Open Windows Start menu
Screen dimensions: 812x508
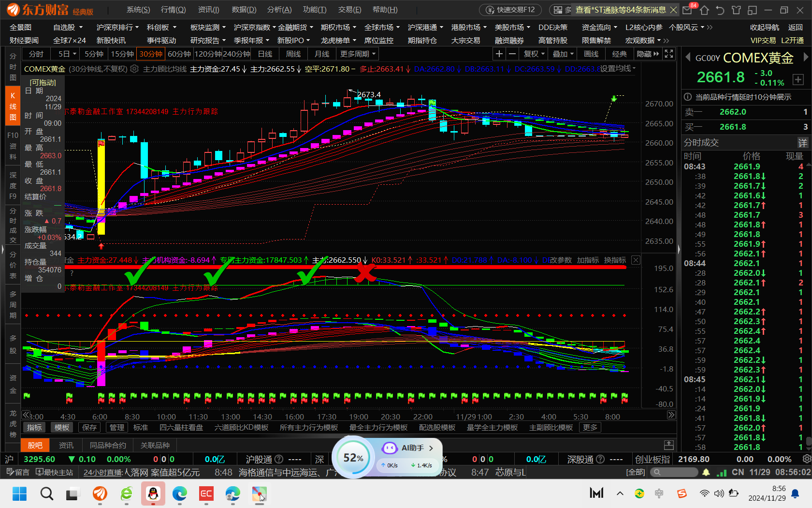pos(19,493)
